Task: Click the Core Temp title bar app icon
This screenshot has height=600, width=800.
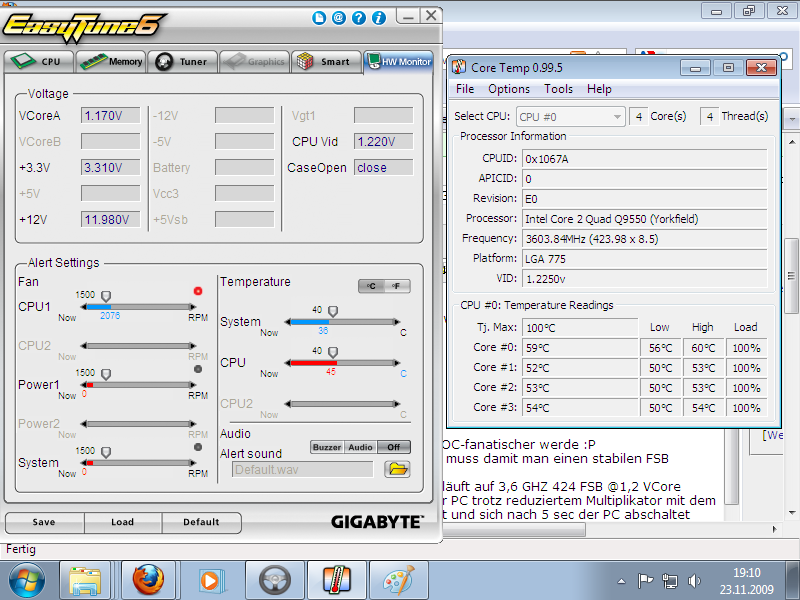Action: (x=459, y=67)
